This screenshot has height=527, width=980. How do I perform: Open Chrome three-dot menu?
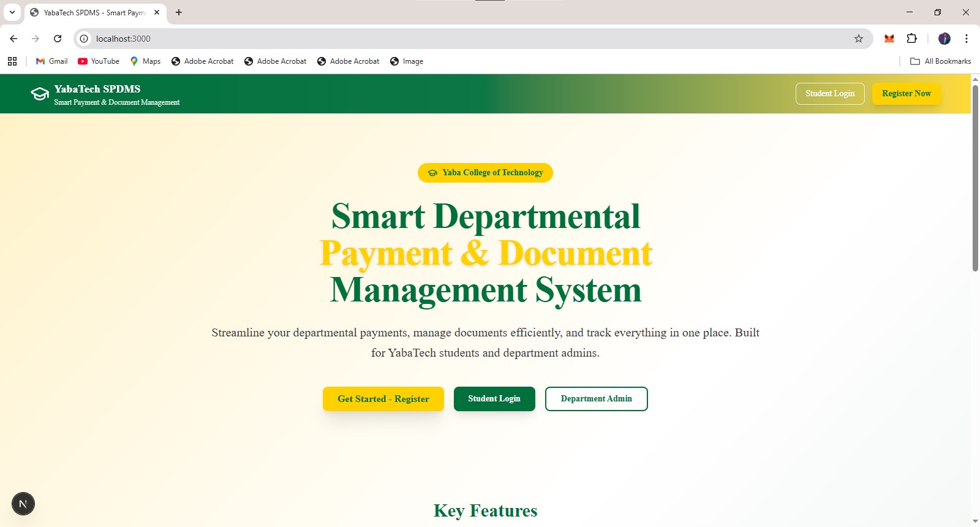[967, 39]
